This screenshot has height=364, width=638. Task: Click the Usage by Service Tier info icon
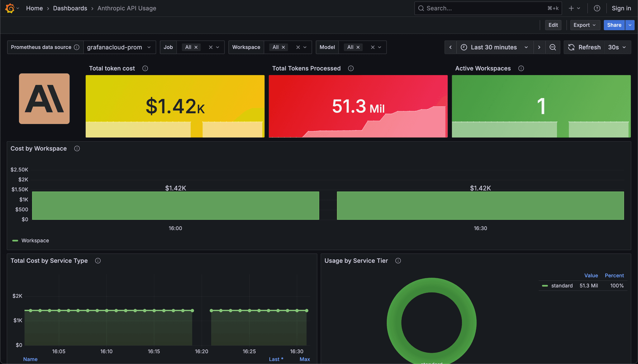pos(398,261)
